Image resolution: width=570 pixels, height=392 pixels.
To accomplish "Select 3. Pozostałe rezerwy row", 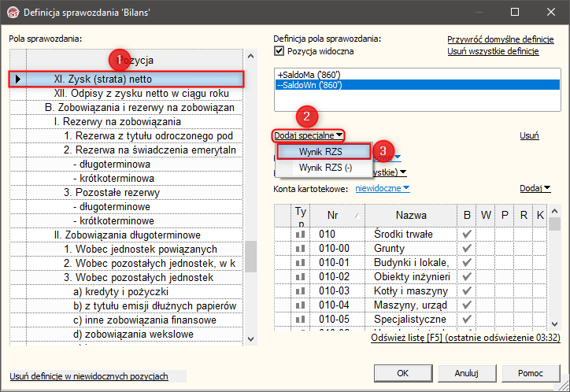I will (126, 193).
